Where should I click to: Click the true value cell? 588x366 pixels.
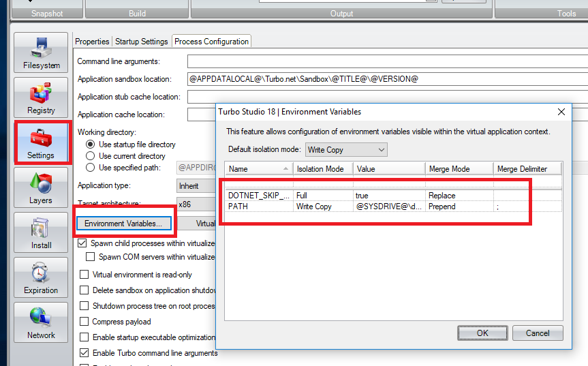pos(389,196)
